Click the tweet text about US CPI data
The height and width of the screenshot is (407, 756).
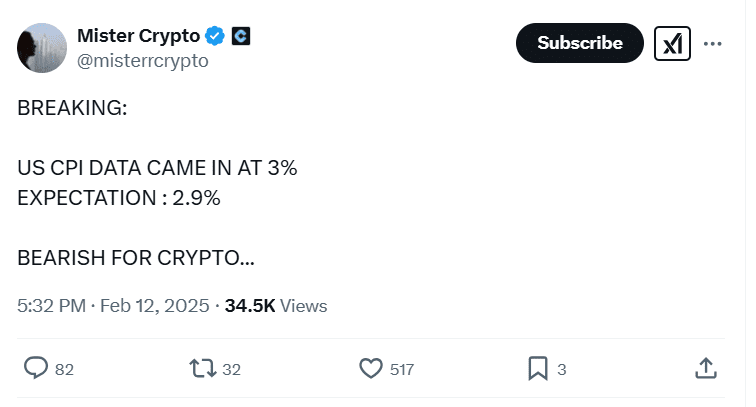[157, 169]
